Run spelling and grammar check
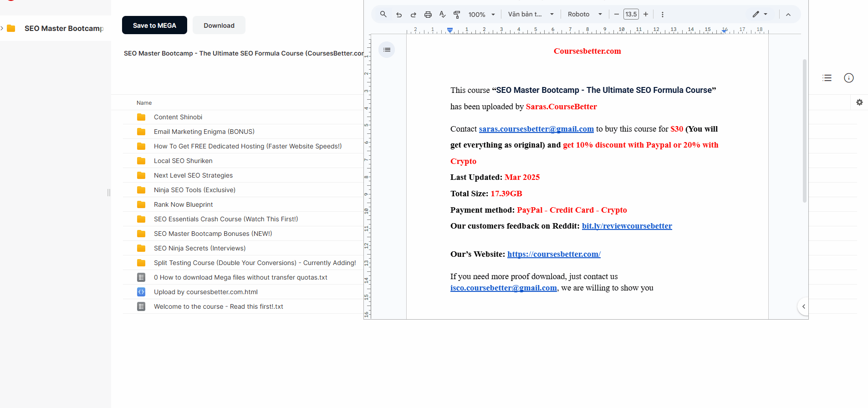Screen dimensions: 868x408 [x=442, y=15]
